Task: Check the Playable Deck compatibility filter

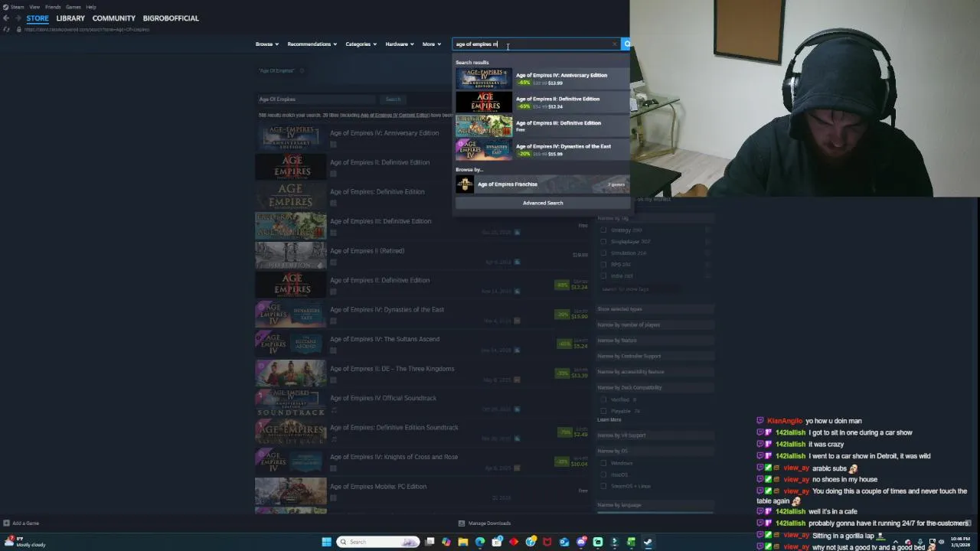Action: point(603,411)
